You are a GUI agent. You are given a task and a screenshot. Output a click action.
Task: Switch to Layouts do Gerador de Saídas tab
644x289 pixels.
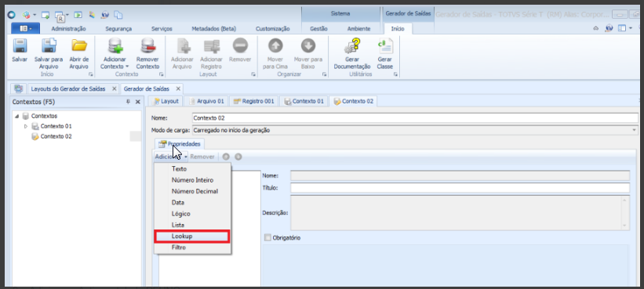68,89
